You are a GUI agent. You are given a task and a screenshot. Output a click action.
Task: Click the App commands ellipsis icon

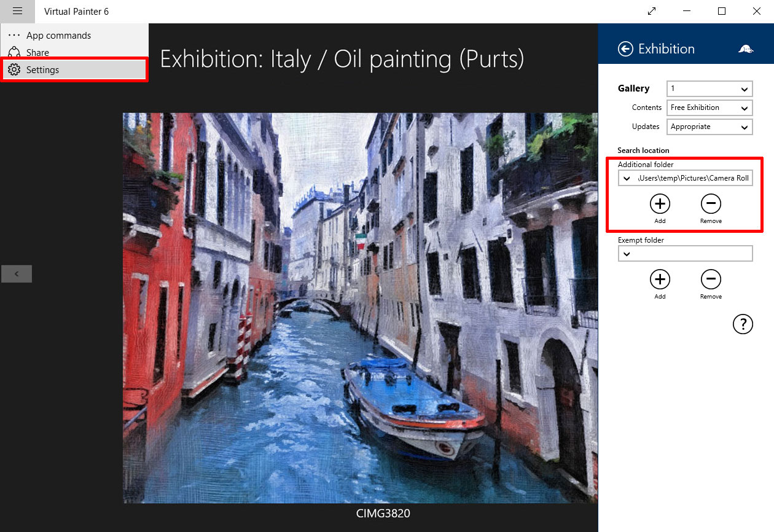click(x=14, y=36)
